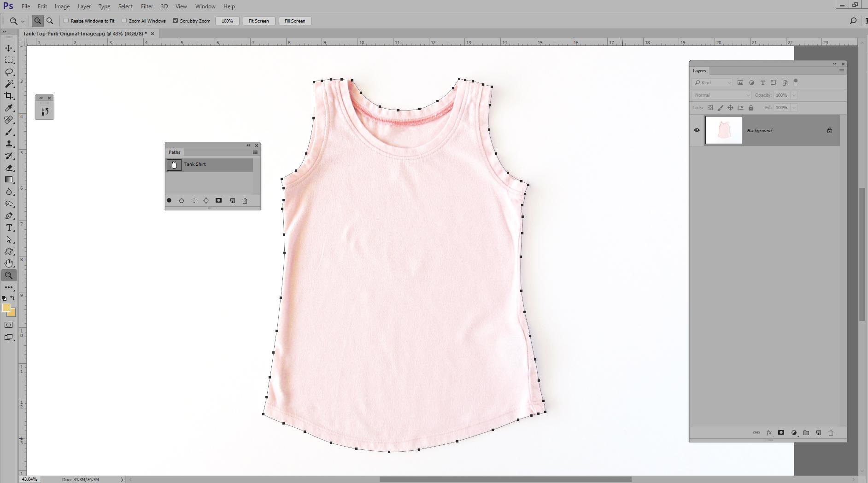Disable Scrubby Zoom
This screenshot has height=483, width=868.
coord(176,21)
